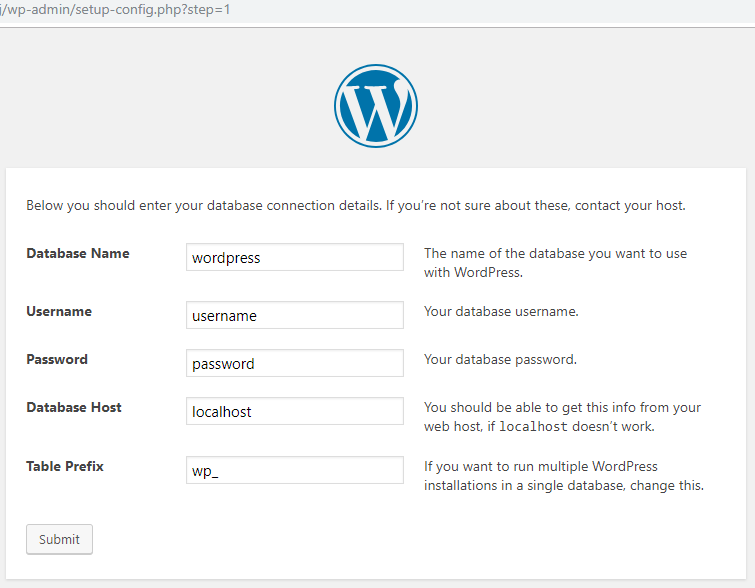
Task: Select the Password input field
Action: coord(295,363)
